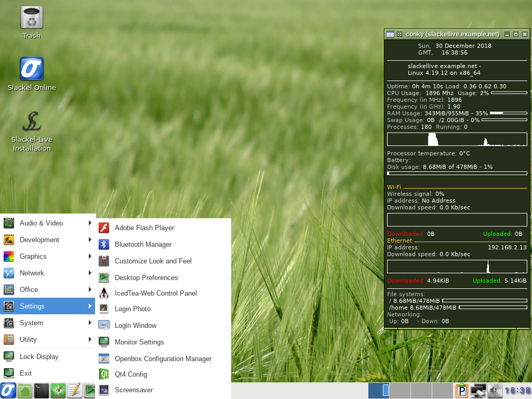Open the Network menu category
The width and height of the screenshot is (532, 399).
pos(47,273)
